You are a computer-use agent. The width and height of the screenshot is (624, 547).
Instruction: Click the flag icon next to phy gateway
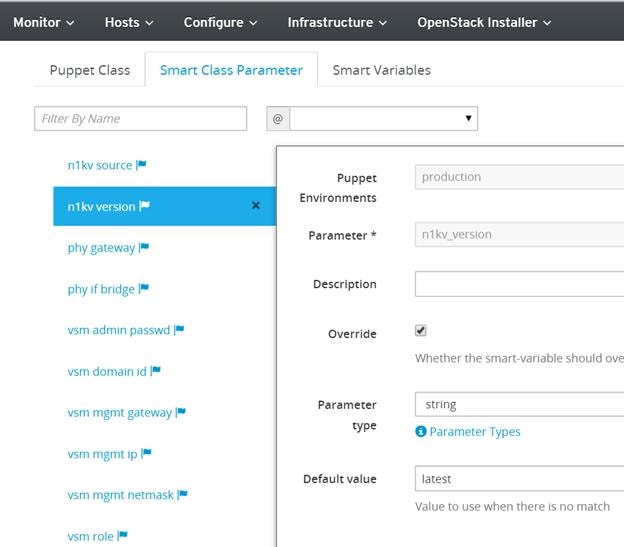[x=144, y=247]
